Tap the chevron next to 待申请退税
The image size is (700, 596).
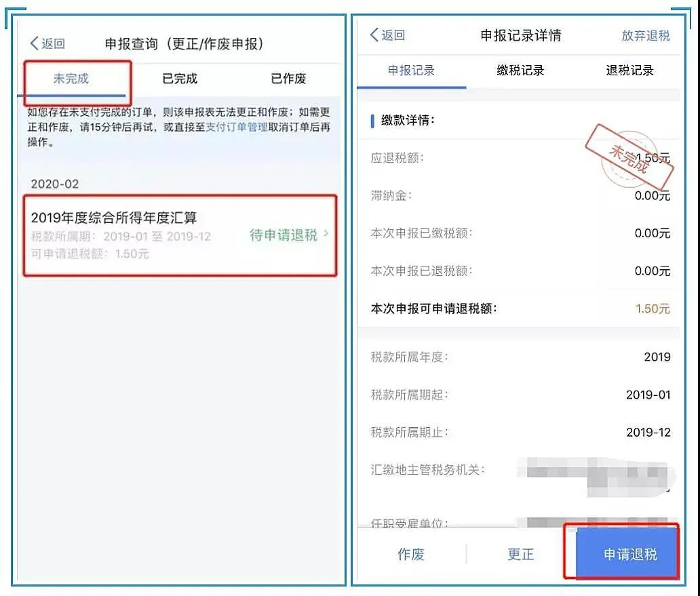point(326,233)
